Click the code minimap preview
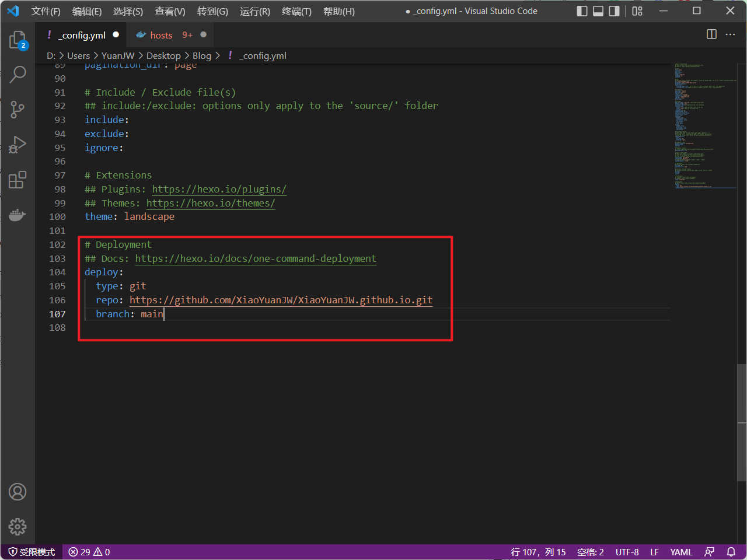 pos(705,125)
